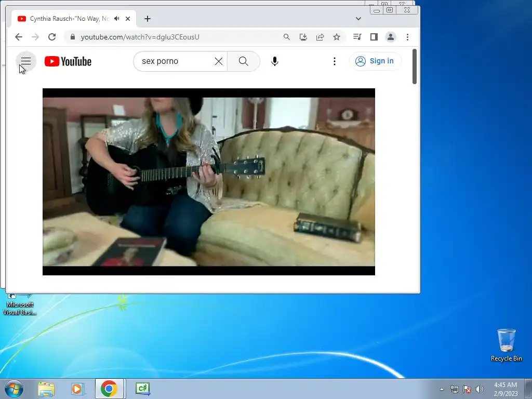Clear the search box text
This screenshot has height=399, width=532.
[219, 61]
